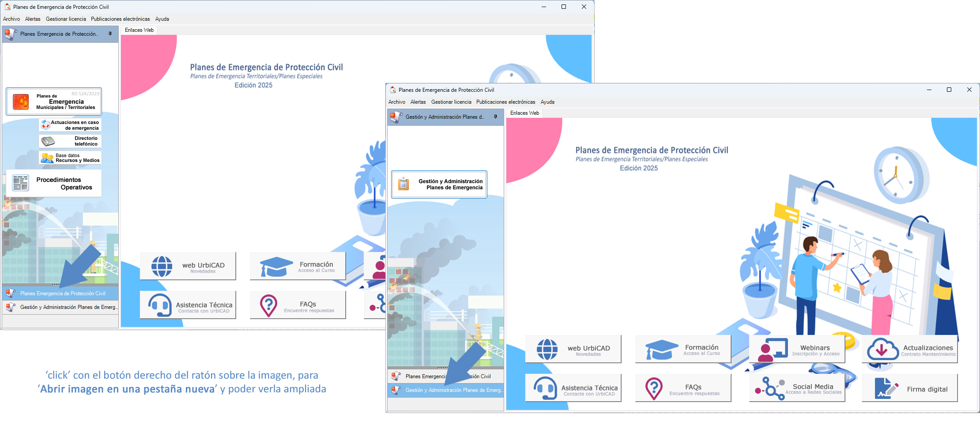Viewport: 980px width, 421px height.
Task: Click network nodes icon of Social Media
Action: click(x=770, y=388)
